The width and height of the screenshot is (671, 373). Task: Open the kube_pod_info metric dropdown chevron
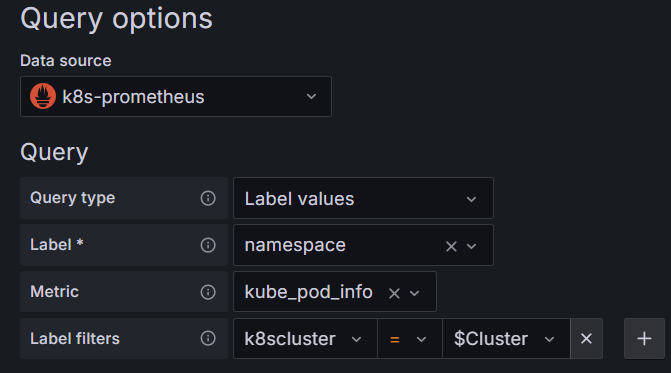pos(414,293)
